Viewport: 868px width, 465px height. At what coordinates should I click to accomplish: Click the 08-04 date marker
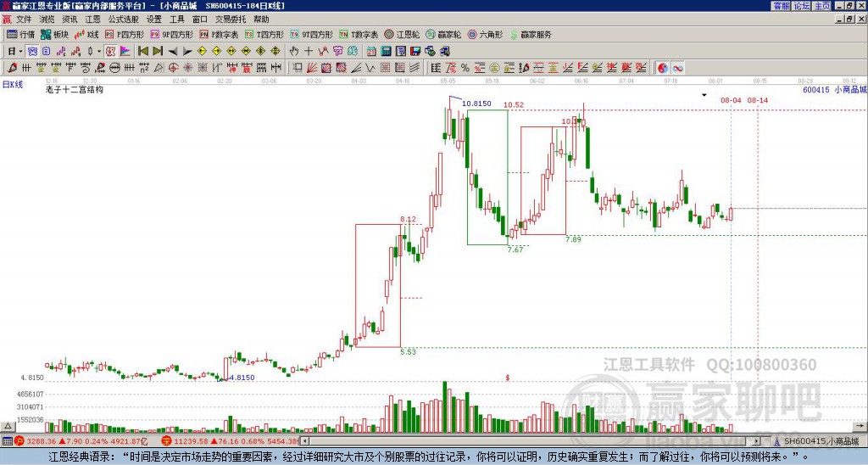pyautogui.click(x=731, y=100)
